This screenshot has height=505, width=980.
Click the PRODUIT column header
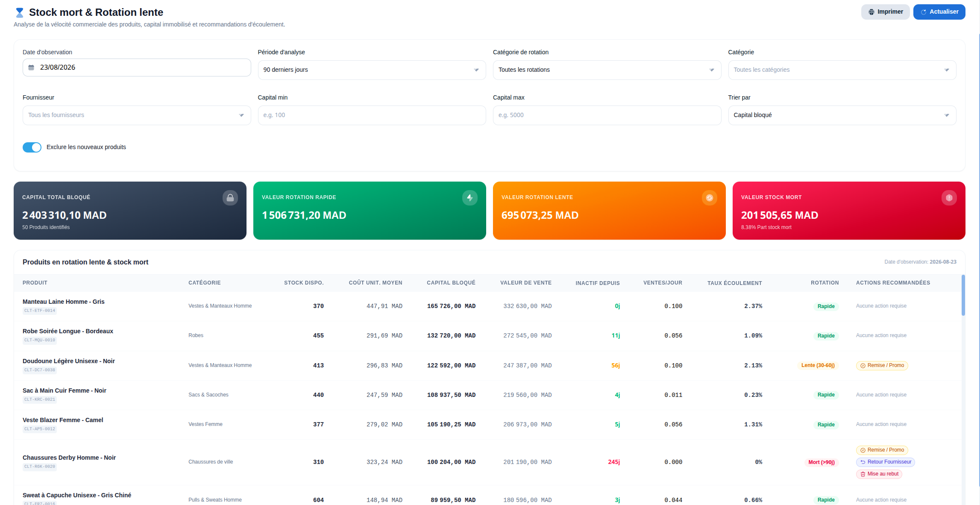(35, 283)
